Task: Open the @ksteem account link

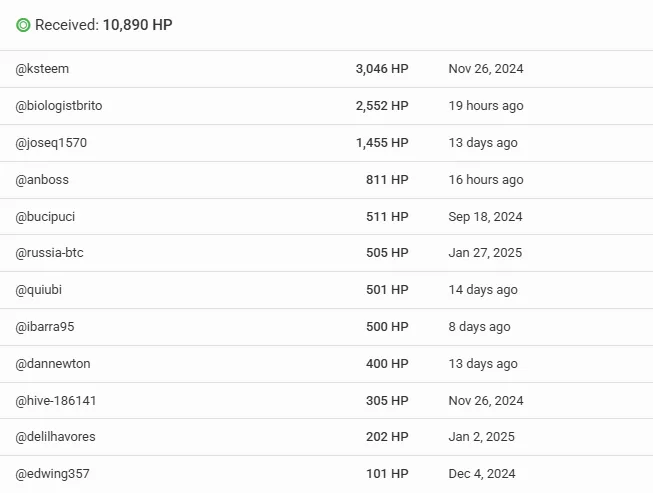Action: coord(42,69)
